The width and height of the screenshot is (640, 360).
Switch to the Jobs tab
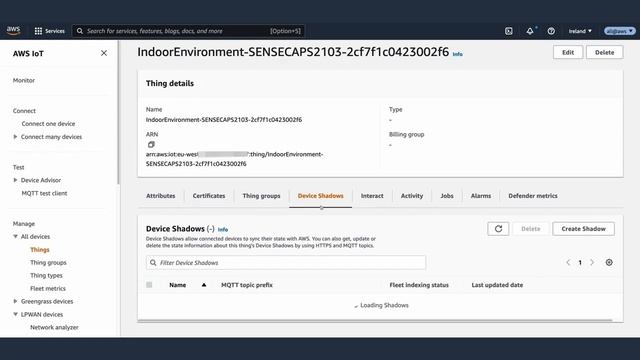click(x=447, y=196)
